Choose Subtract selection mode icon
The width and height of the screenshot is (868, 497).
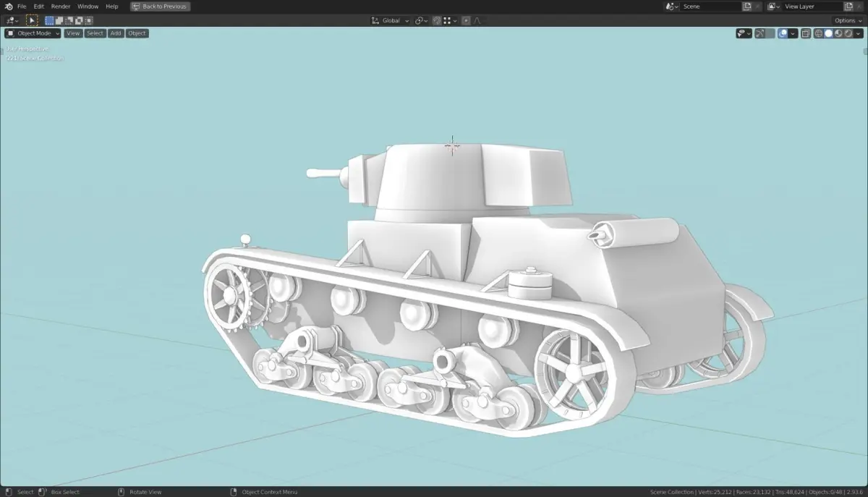[x=69, y=20]
